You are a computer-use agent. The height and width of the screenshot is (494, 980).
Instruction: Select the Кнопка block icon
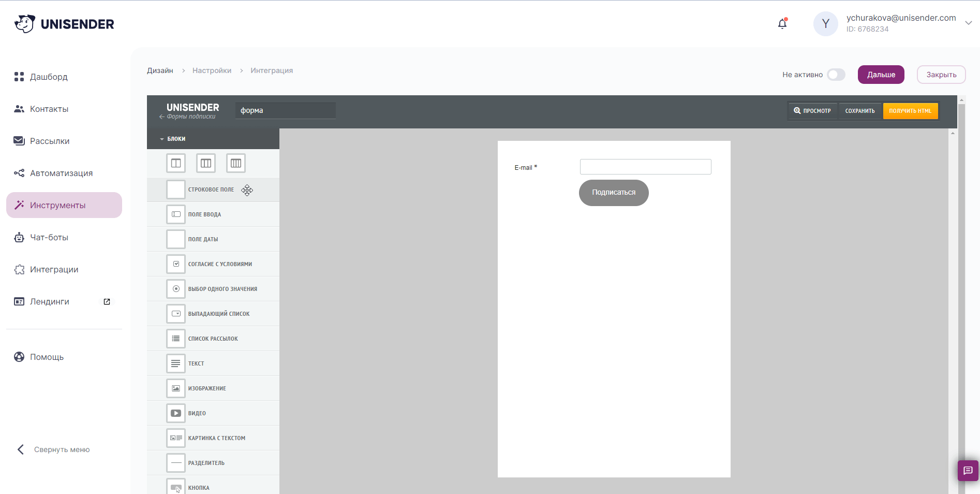coord(176,487)
